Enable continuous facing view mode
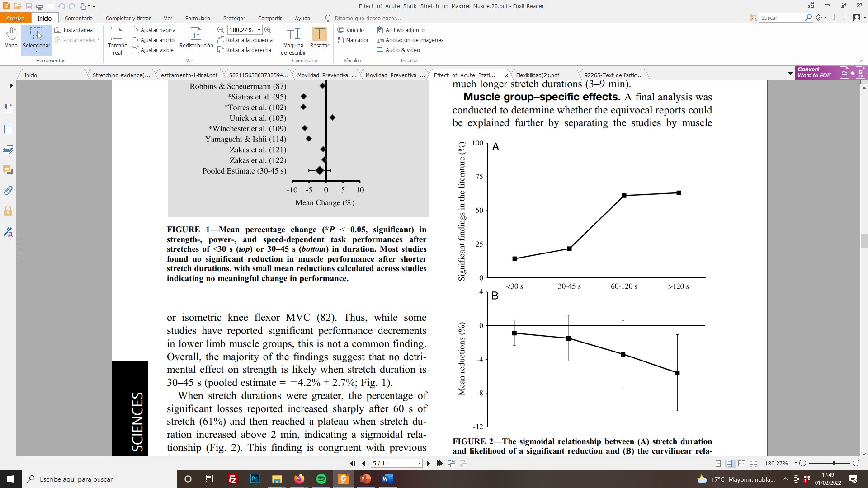The image size is (868, 488). pos(753,463)
